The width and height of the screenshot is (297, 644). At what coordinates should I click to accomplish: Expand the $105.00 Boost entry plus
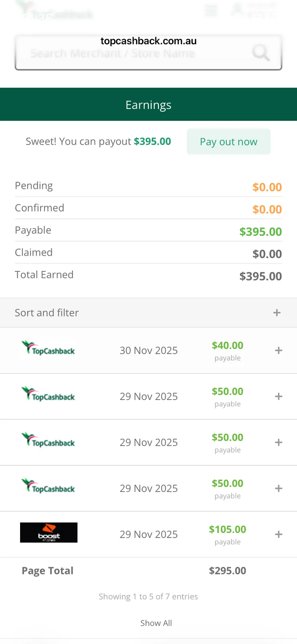279,535
